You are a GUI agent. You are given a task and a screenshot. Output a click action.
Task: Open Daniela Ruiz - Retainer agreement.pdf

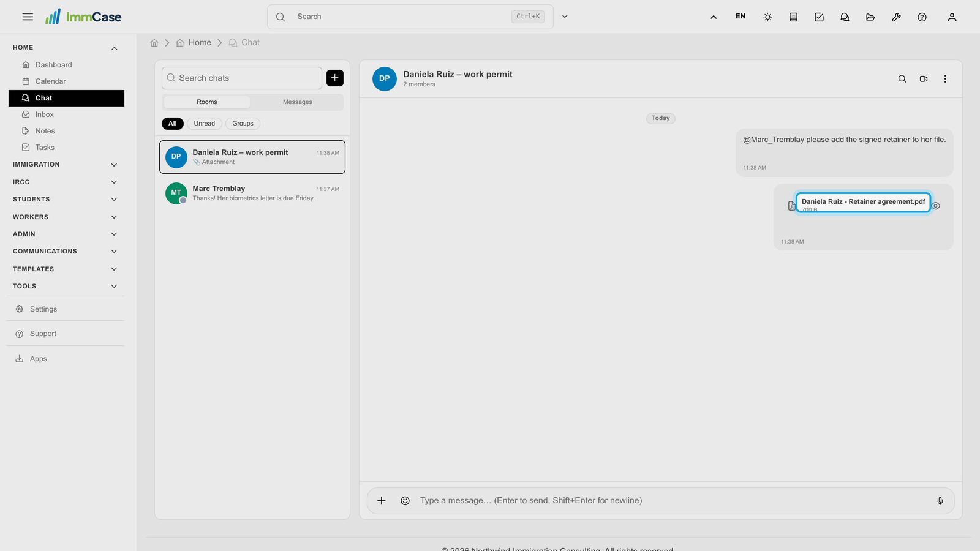[x=863, y=202]
